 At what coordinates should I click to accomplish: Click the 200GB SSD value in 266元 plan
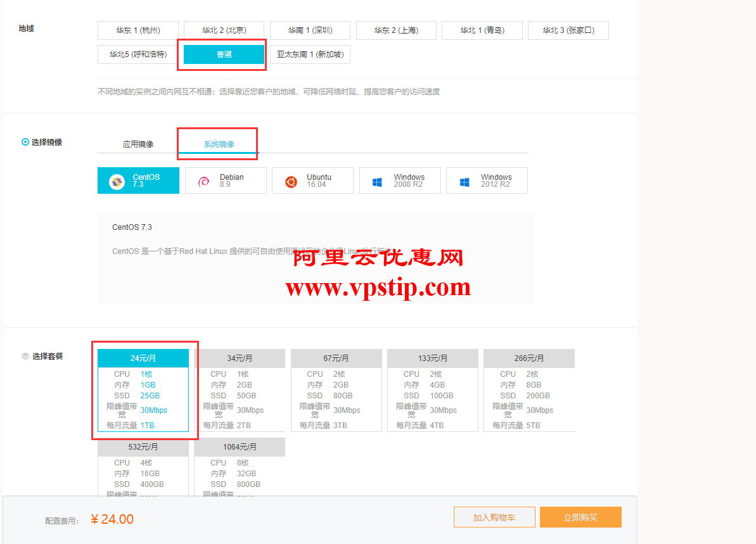538,396
